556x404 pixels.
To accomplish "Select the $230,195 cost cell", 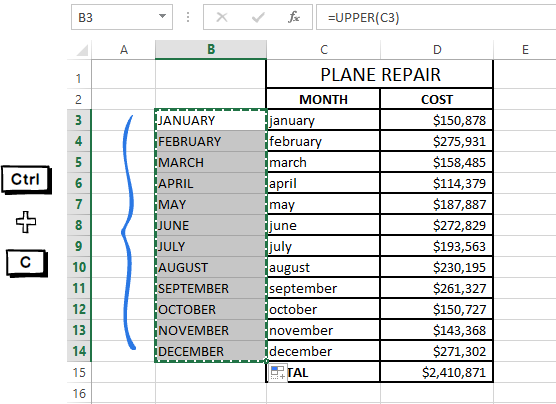I will 437,267.
